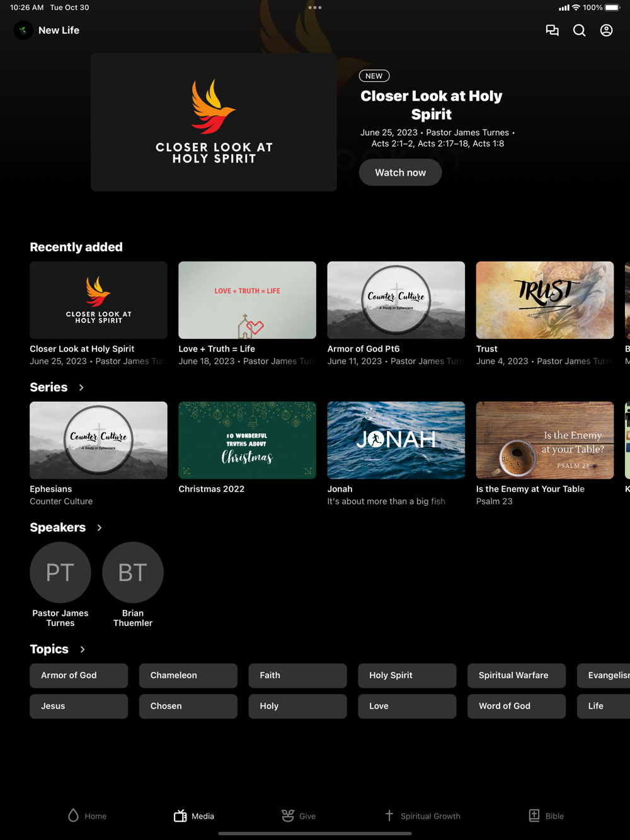Select the Holy topic chip
The image size is (630, 840).
click(297, 707)
